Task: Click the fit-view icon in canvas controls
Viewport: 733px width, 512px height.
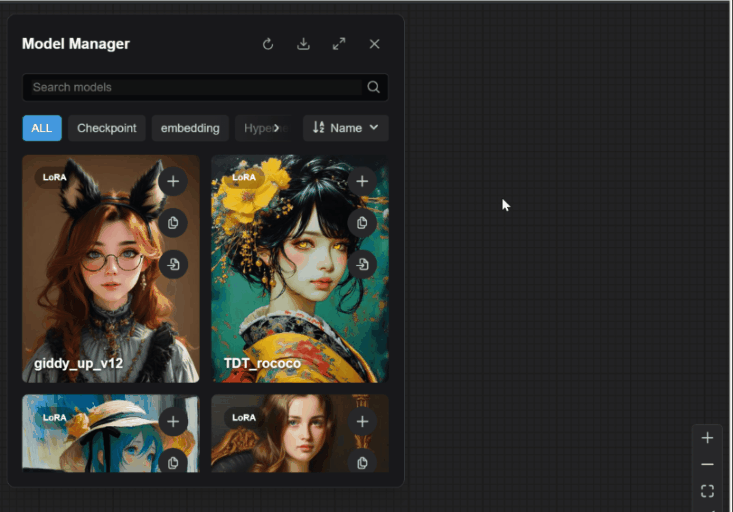Action: pos(707,491)
